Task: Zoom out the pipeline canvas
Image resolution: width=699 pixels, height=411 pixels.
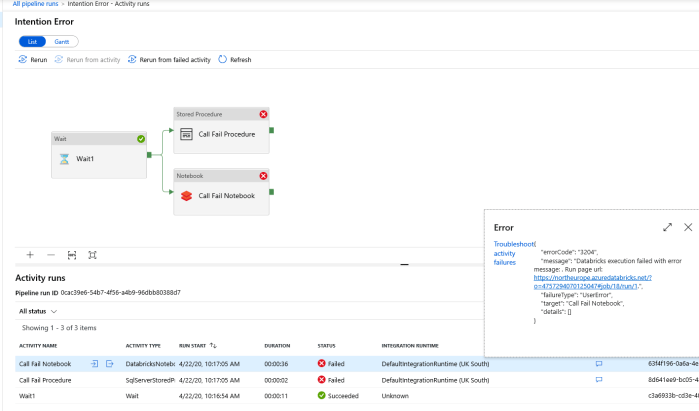Action: (x=51, y=255)
